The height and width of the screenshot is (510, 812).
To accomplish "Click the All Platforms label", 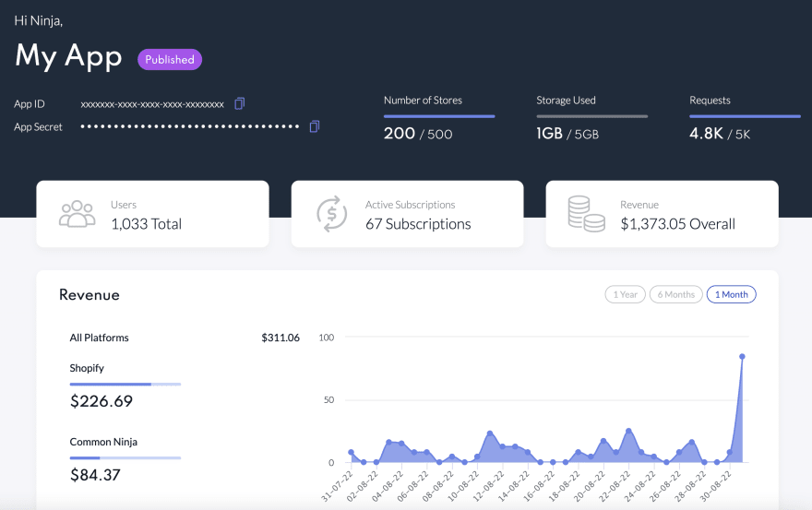I will [x=99, y=338].
